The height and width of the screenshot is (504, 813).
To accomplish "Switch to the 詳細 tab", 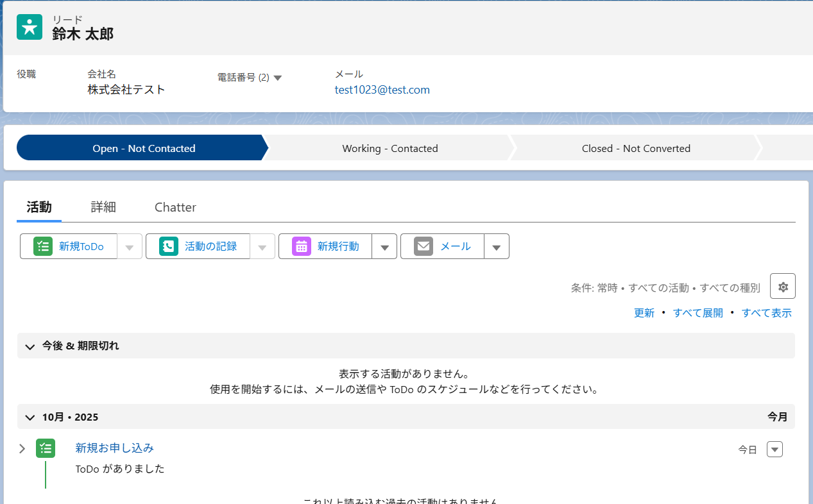I will (103, 207).
